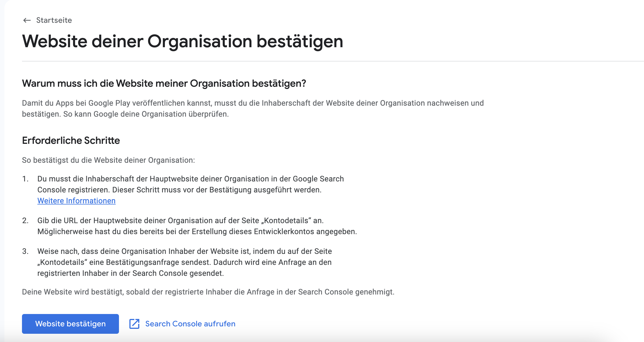This screenshot has height=342, width=644.
Task: Select the Erforderliche Schritte section heading
Action: [x=71, y=141]
